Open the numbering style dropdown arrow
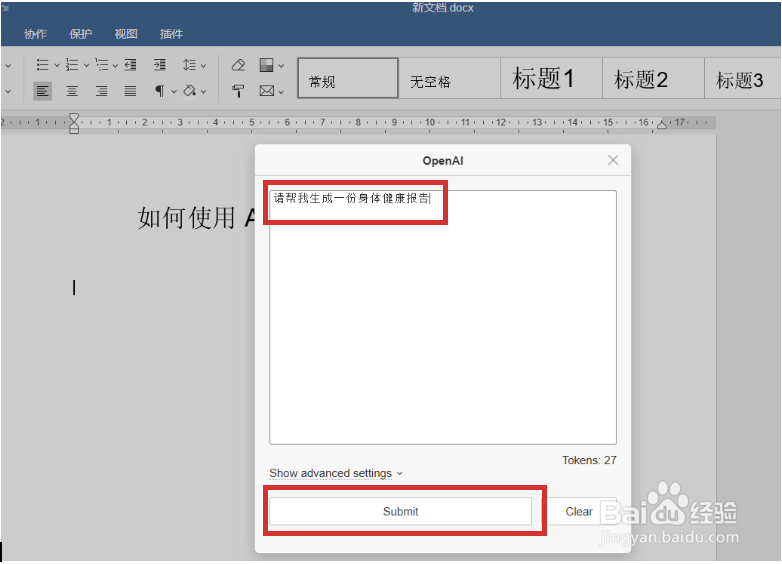The image size is (782, 564). coord(86,65)
